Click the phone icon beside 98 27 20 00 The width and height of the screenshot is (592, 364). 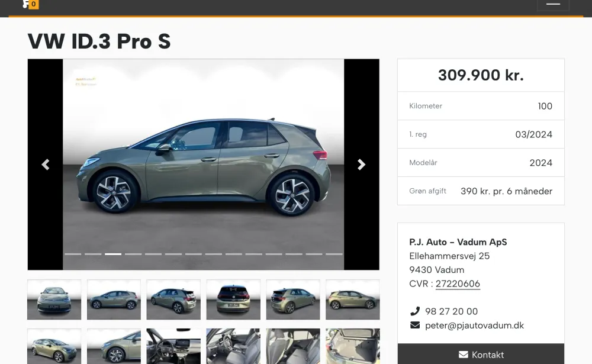tap(415, 311)
